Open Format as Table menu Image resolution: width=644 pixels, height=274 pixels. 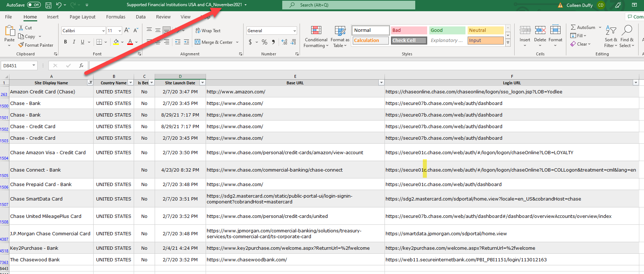point(340,37)
